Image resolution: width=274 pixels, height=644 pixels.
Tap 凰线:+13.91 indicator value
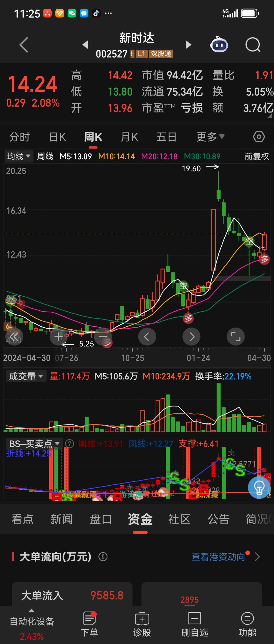click(101, 444)
